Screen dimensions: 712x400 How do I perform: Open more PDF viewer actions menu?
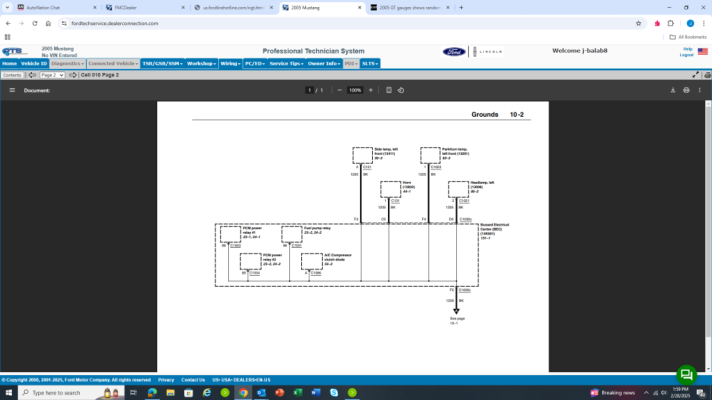700,90
